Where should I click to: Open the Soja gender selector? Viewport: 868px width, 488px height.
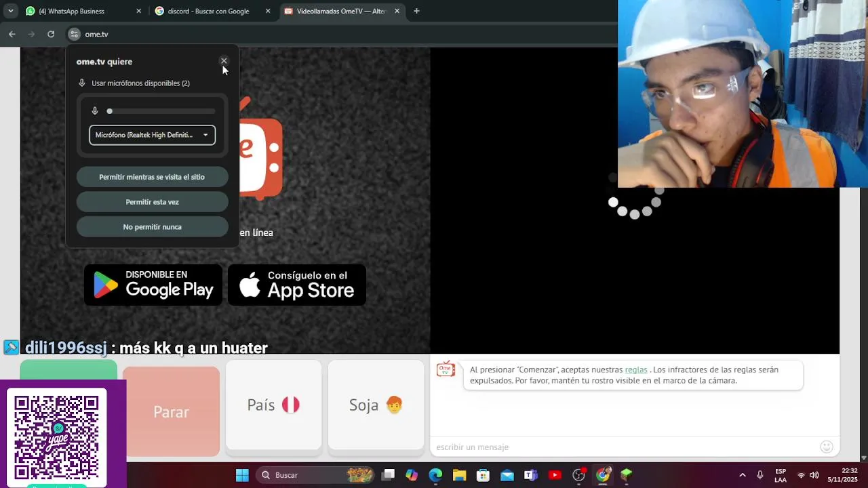376,405
